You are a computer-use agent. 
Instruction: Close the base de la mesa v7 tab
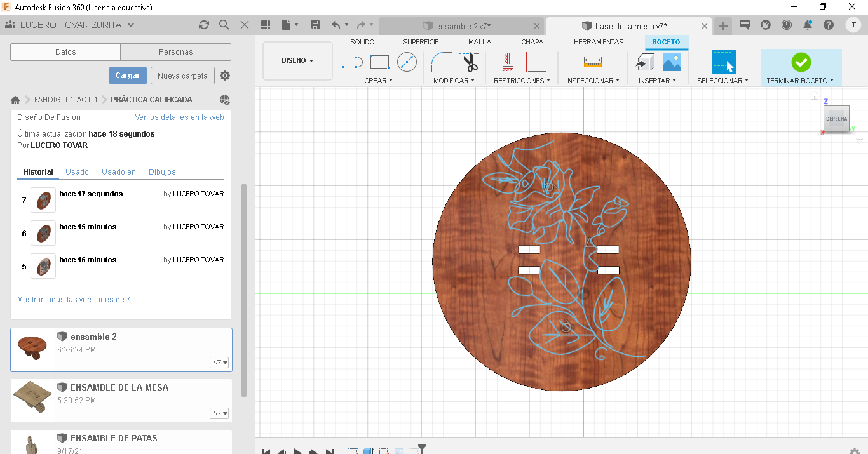tap(705, 26)
